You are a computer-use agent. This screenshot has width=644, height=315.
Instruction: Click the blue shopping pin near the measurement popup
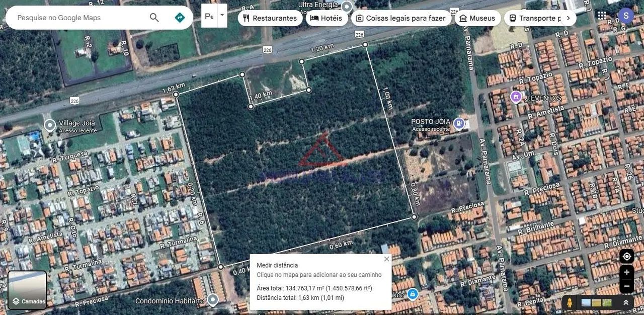point(413,294)
